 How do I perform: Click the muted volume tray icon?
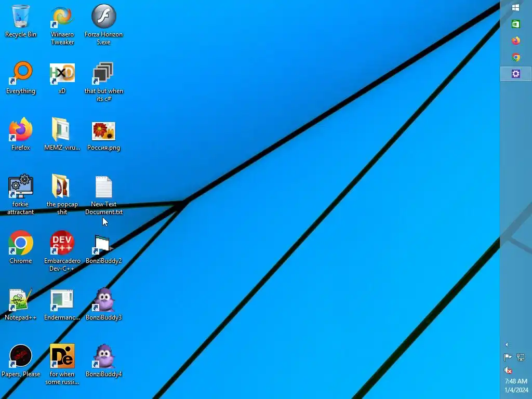[508, 370]
